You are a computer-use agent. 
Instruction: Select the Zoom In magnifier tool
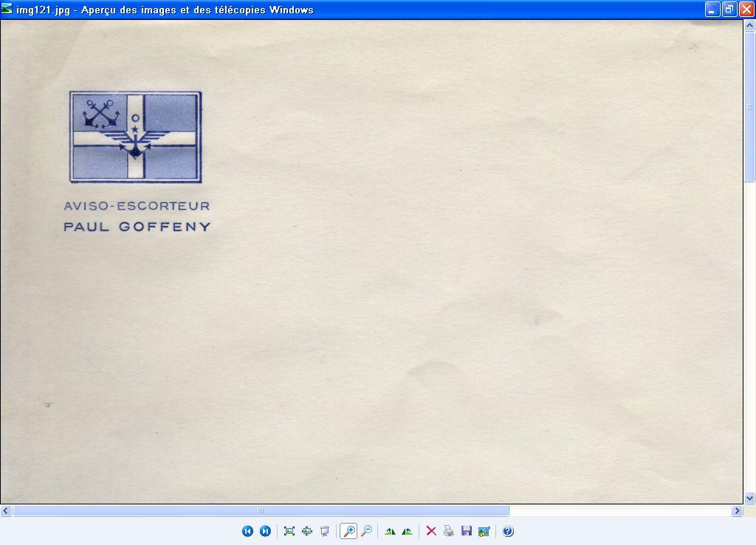[x=348, y=531]
